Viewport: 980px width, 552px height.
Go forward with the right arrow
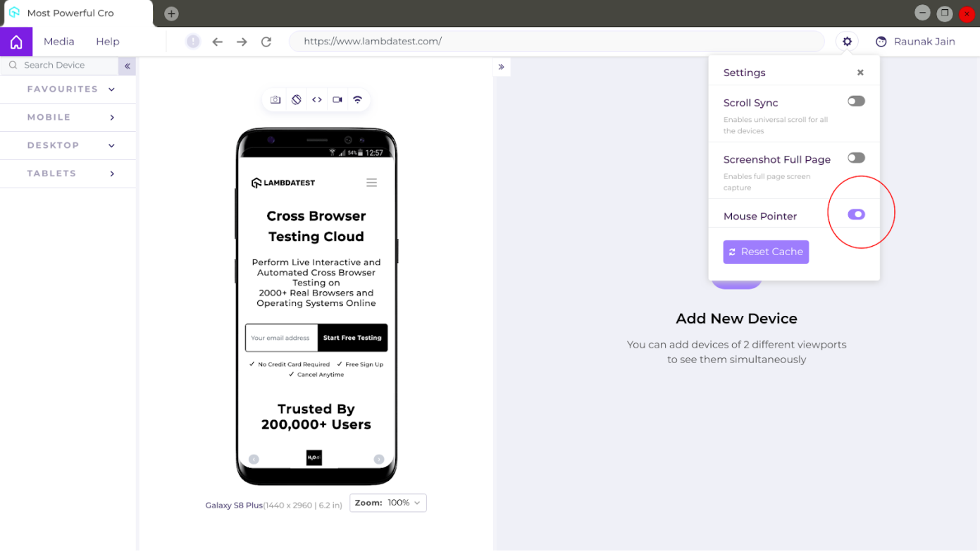click(242, 42)
